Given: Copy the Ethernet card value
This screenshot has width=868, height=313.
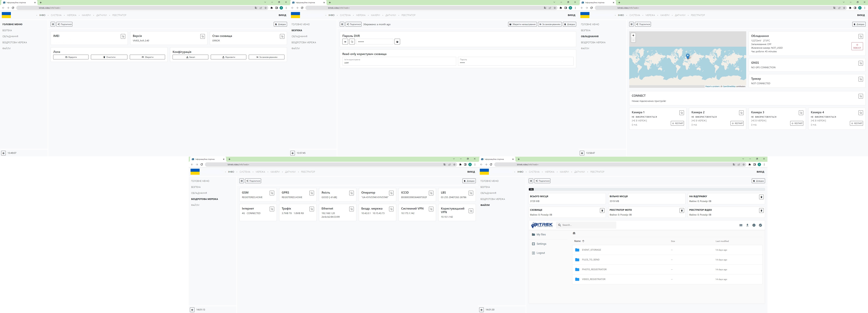Looking at the screenshot, I should (x=351, y=209).
